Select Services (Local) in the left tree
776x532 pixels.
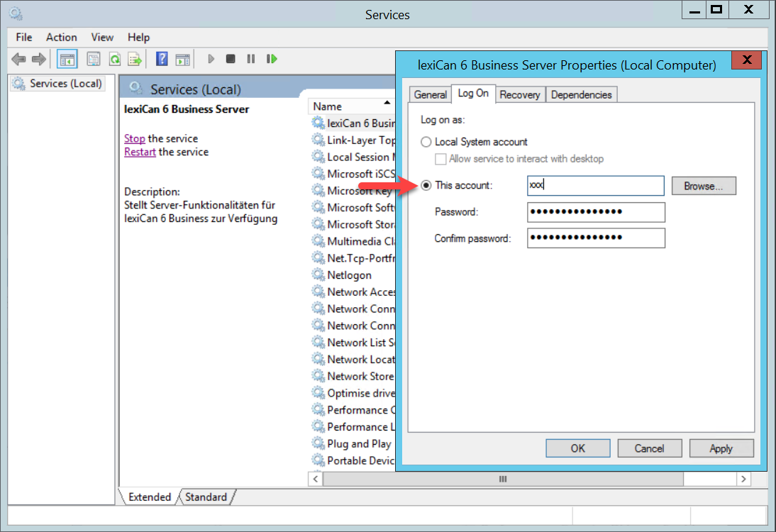click(x=65, y=84)
